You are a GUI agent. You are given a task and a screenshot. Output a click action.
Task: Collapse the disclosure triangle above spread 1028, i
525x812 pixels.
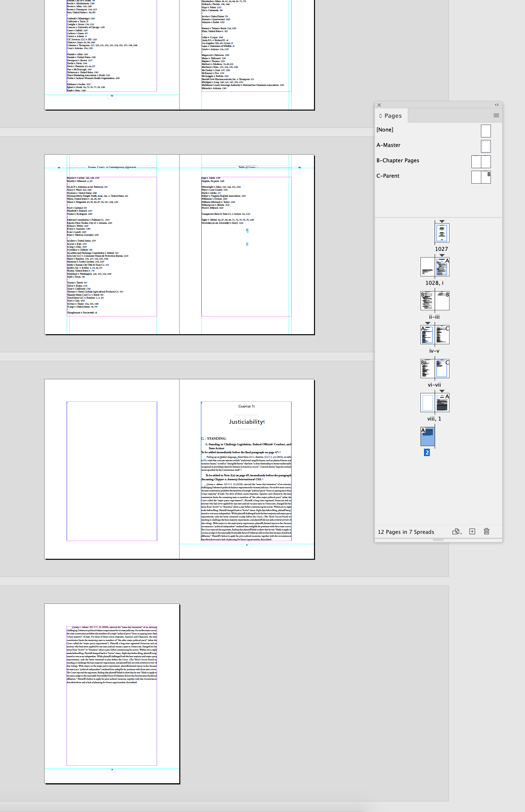(442, 256)
